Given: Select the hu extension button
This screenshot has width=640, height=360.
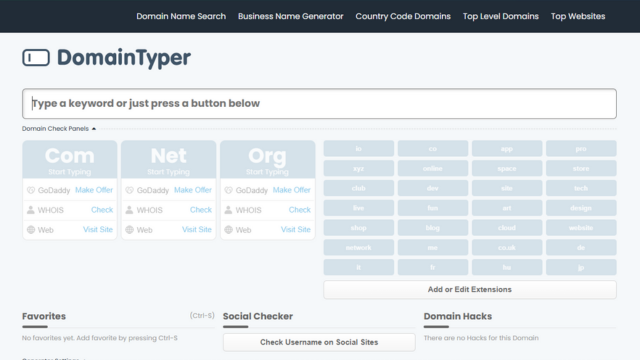Looking at the screenshot, I should [x=507, y=267].
